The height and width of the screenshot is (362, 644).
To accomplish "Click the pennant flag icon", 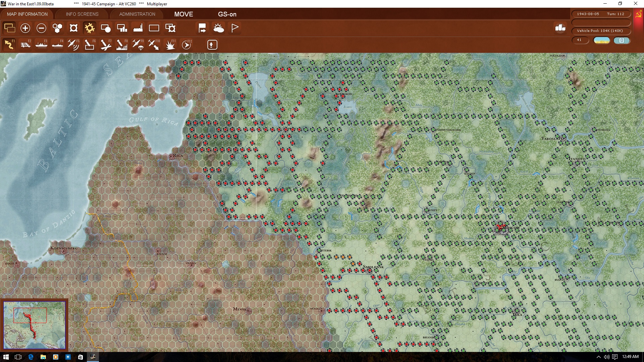I will (235, 28).
